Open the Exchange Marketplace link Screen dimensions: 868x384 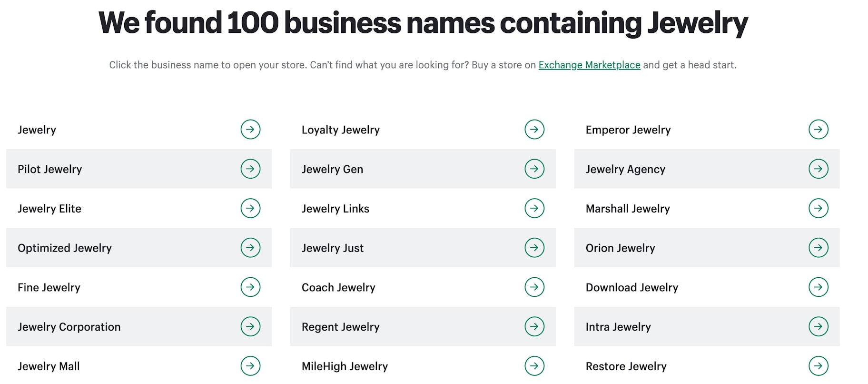(589, 65)
